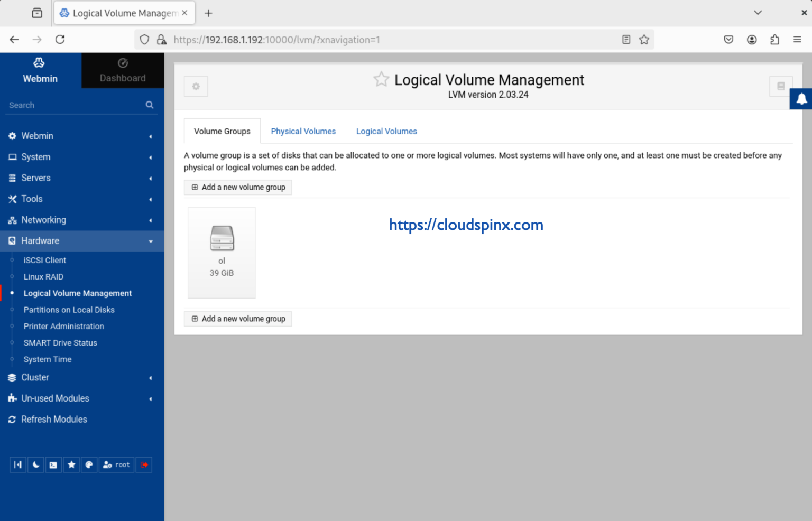Screen dimensions: 812x521
Task: Toggle night mode with the moon icon
Action: (35, 464)
